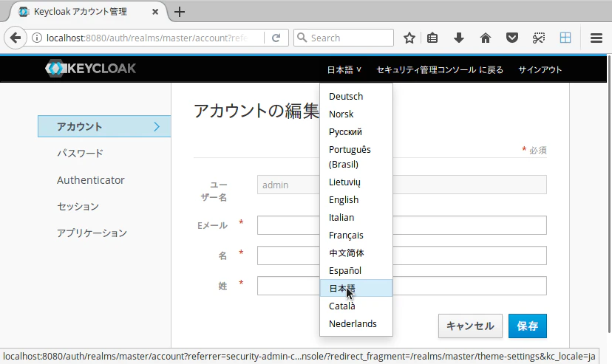Open the bookmarks list icon
This screenshot has height=364, width=612.
[x=432, y=38]
